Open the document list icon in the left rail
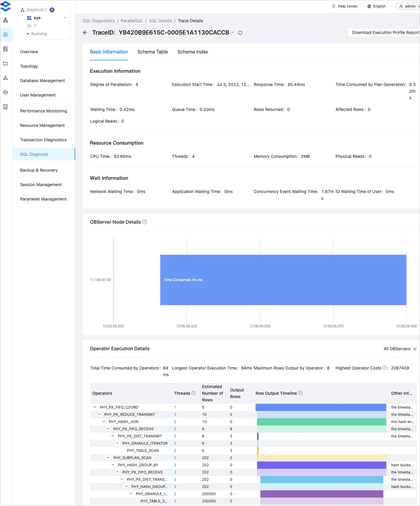Screen dimensions: 420x506 click(5, 49)
